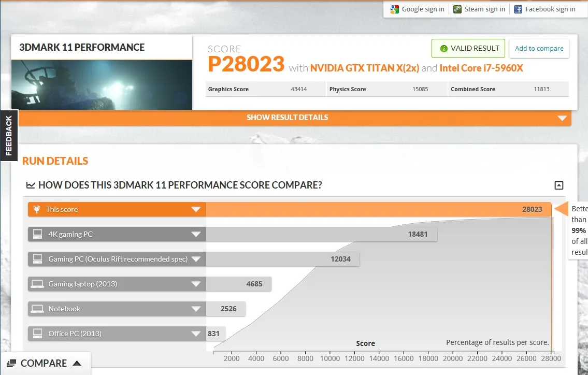The width and height of the screenshot is (588, 375).
Task: Click the 3DMark 11 benchmark thumbnail image
Action: pos(102,85)
